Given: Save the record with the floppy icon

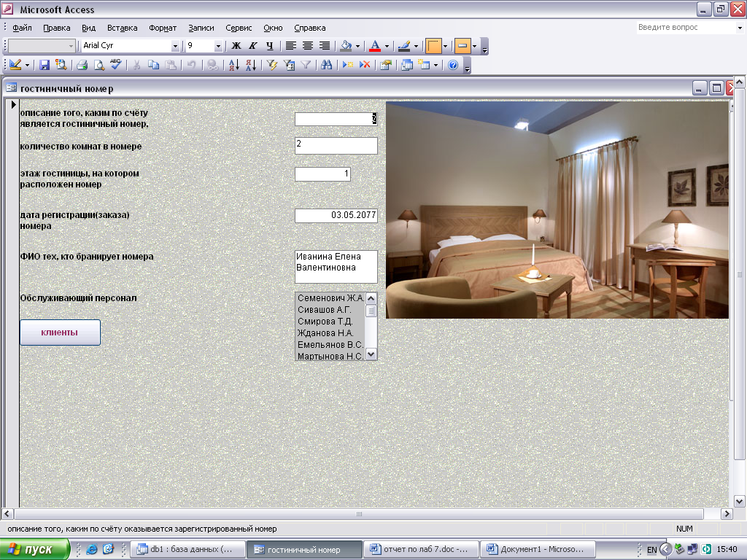Looking at the screenshot, I should [x=44, y=65].
